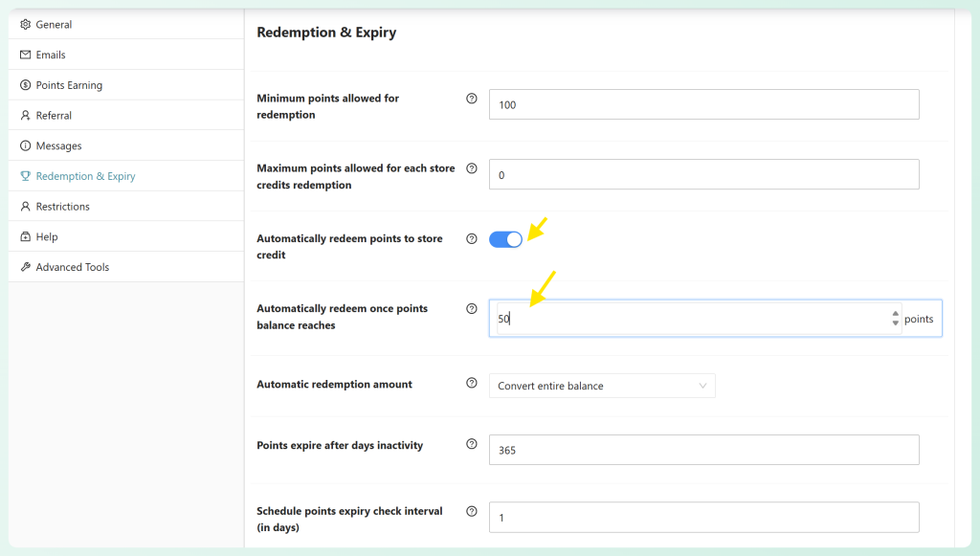980x556 pixels.
Task: Click the decrement arrow on points balance stepper
Action: [x=896, y=323]
